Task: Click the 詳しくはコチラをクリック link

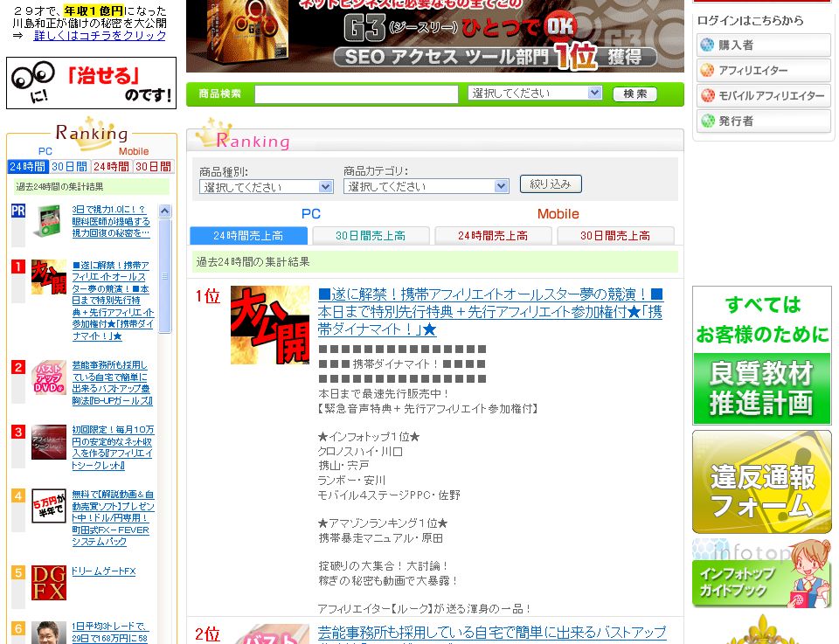Action: point(100,35)
